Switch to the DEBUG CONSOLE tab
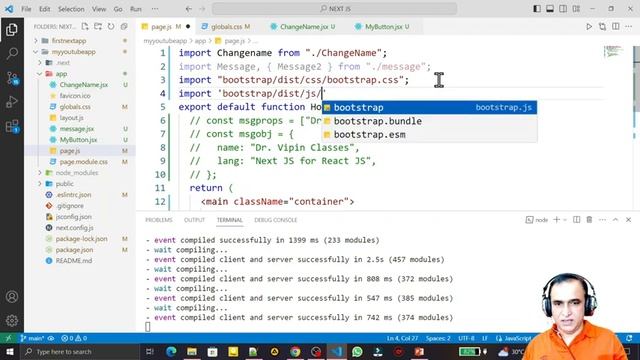This screenshot has width=640, height=360. [x=276, y=220]
